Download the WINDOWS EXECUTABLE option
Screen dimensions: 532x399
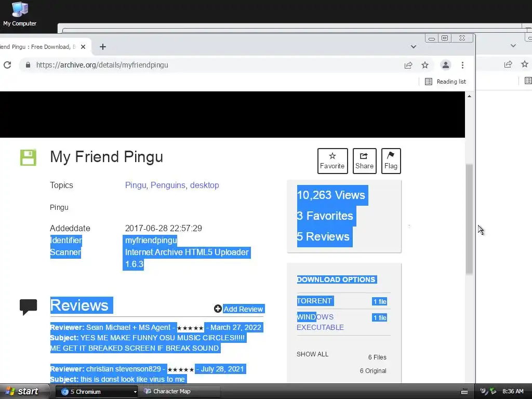click(x=320, y=322)
